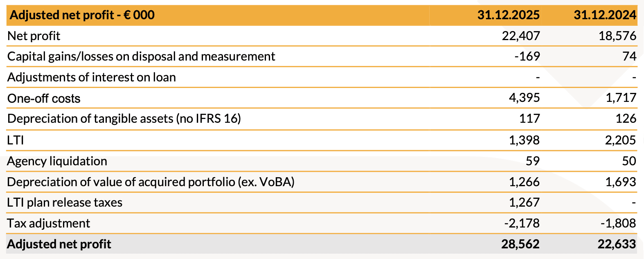The width and height of the screenshot is (644, 259).
Task: Click "Depreciation of tangible assets (no IFRS 16)" label
Action: [x=124, y=119]
